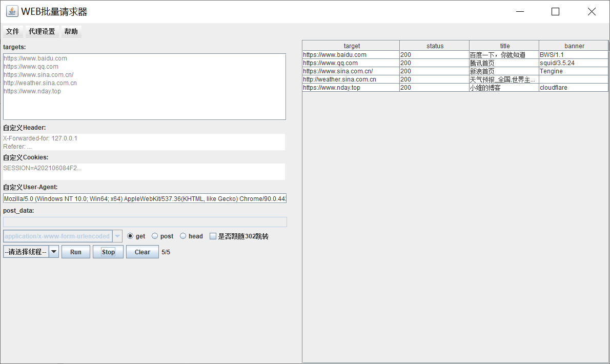Viewport: 610px width, 364px height.
Task: Click the 小维的博客 title cell
Action: (x=504, y=88)
